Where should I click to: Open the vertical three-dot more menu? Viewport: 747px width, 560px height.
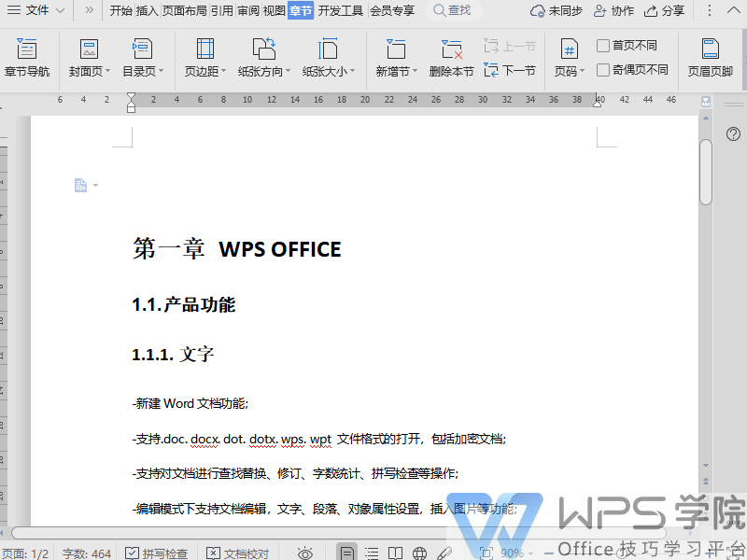(710, 10)
